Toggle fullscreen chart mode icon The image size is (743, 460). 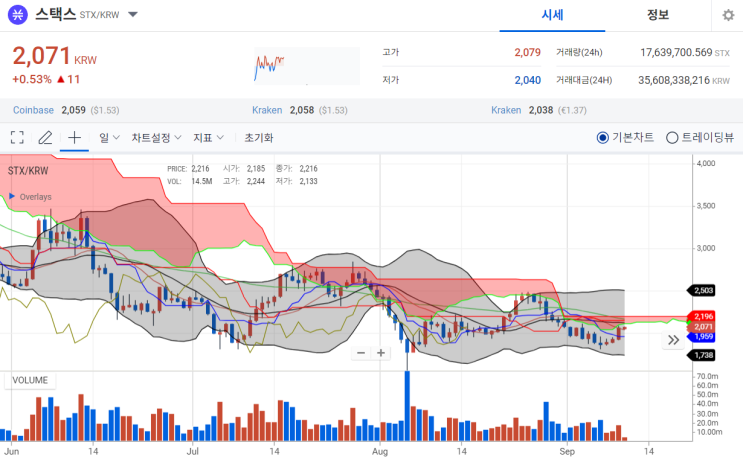17,137
